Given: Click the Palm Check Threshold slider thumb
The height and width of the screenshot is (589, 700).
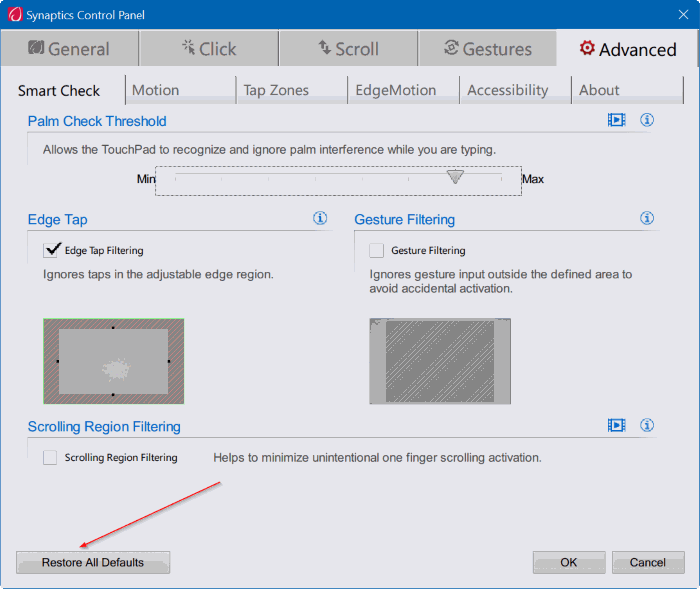Looking at the screenshot, I should pyautogui.click(x=455, y=177).
